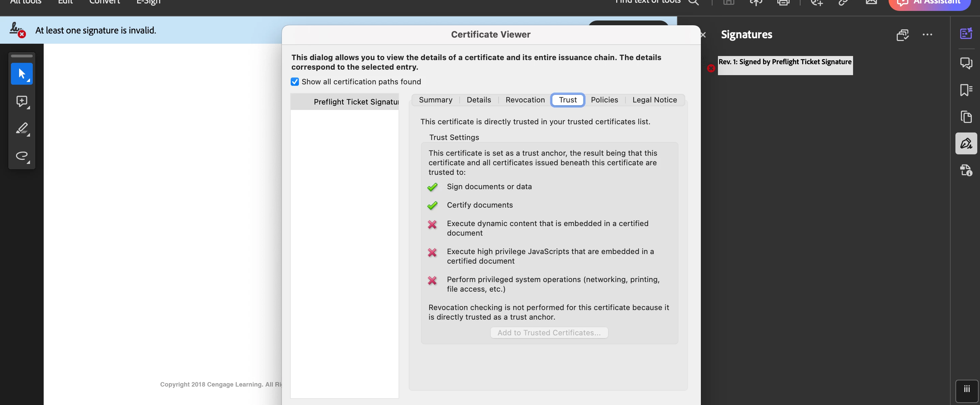Open the Legal Notice tab

654,100
